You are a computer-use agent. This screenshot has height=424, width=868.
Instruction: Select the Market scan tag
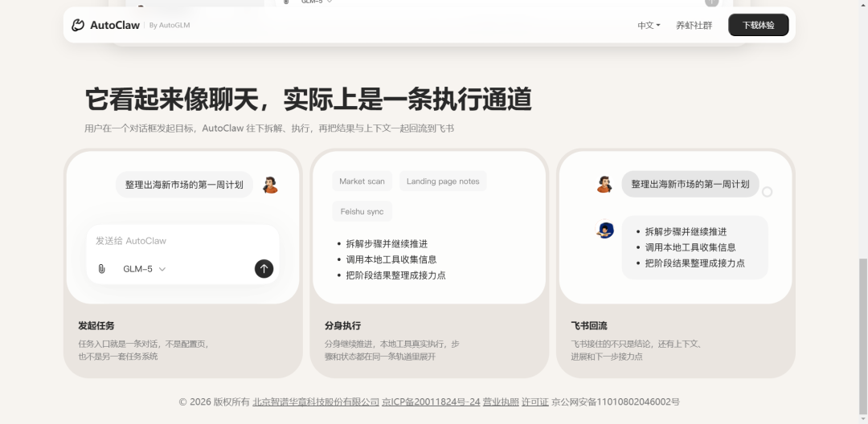[362, 181]
